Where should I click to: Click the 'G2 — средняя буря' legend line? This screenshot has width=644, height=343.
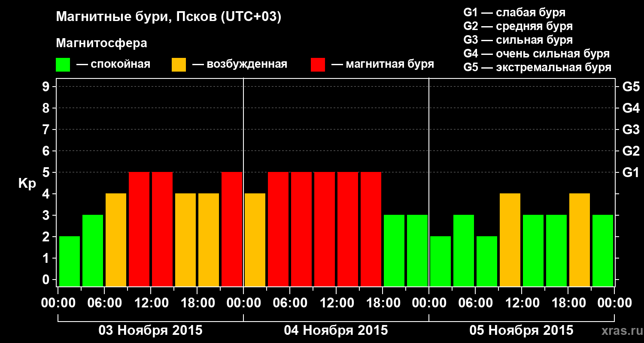tap(518, 26)
